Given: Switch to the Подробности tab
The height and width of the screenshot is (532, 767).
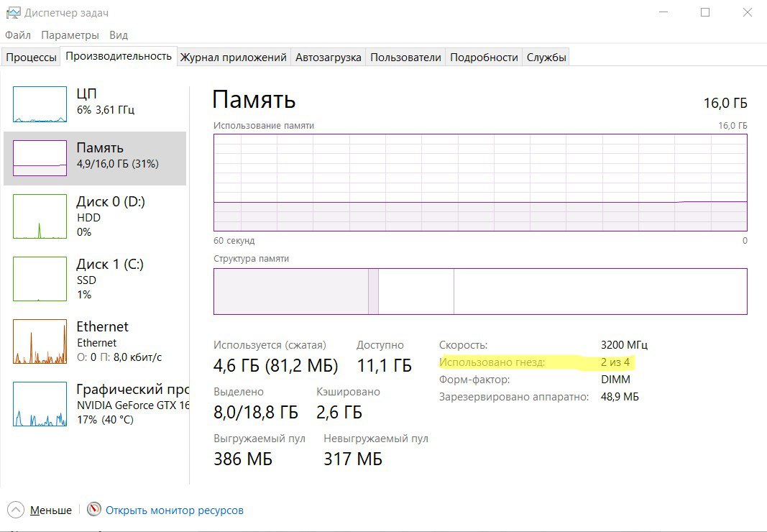Looking at the screenshot, I should (484, 58).
